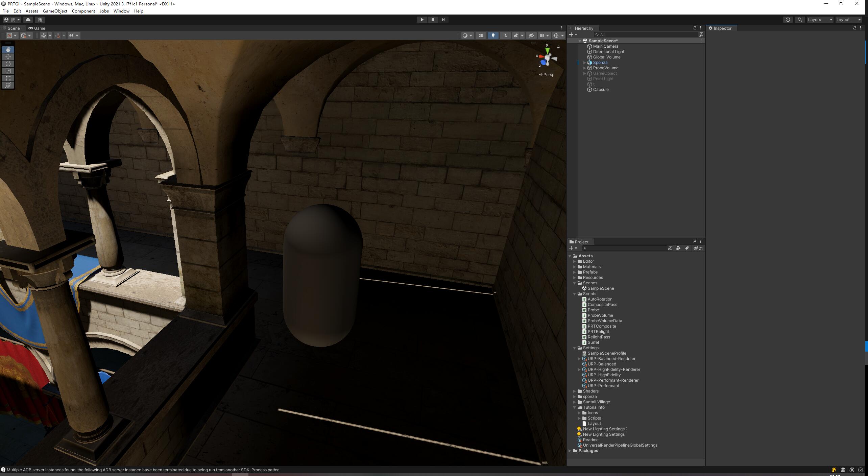Expand the ProbeVolume object
This screenshot has width=868, height=476.
click(584, 68)
